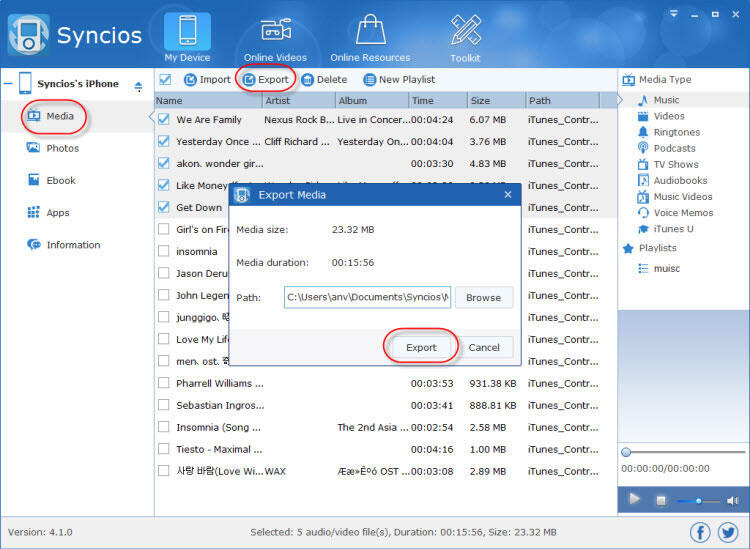Select the Videos media type
750x549 pixels.
click(x=661, y=116)
